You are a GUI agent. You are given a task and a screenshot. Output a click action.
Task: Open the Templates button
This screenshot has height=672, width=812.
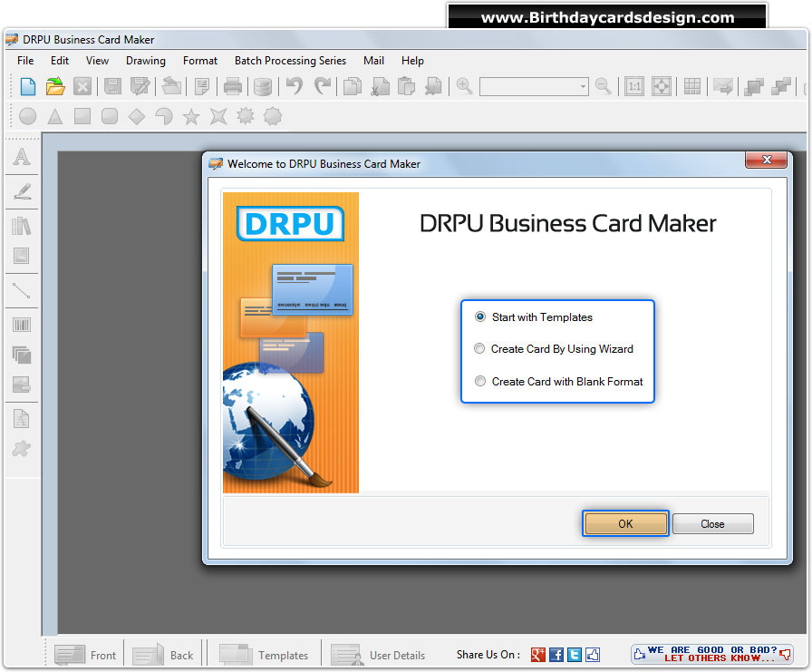coord(264,655)
